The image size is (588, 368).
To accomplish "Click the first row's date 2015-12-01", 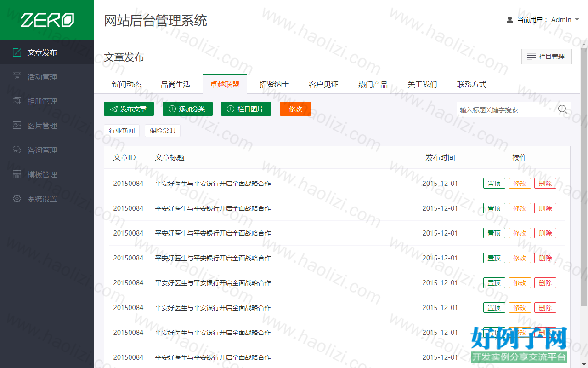I will (x=440, y=183).
